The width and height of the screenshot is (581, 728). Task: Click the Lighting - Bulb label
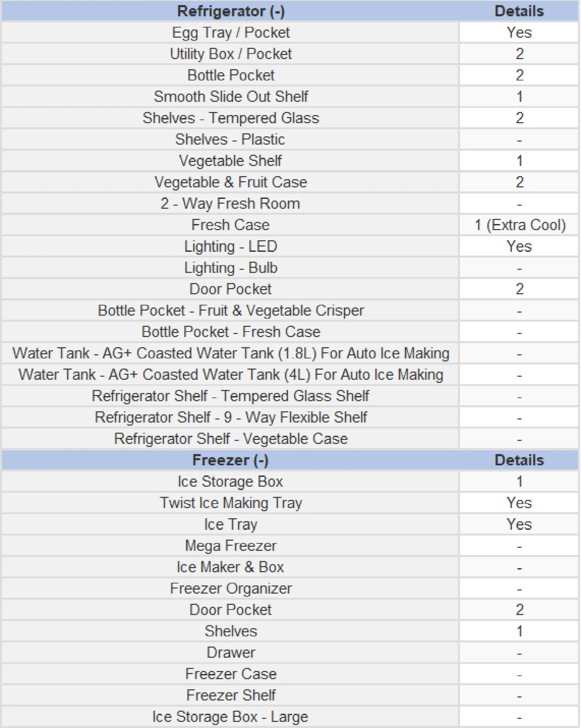(x=231, y=268)
